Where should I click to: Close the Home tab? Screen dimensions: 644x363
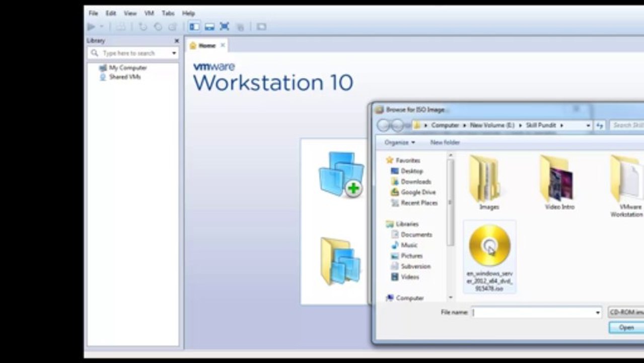pos(223,45)
